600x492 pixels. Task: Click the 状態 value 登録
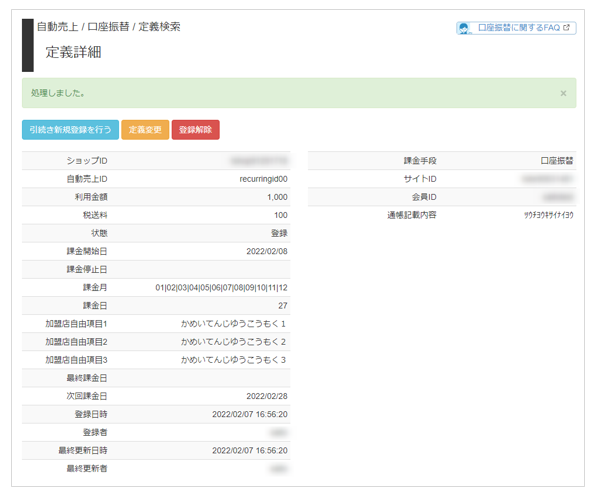tap(279, 233)
